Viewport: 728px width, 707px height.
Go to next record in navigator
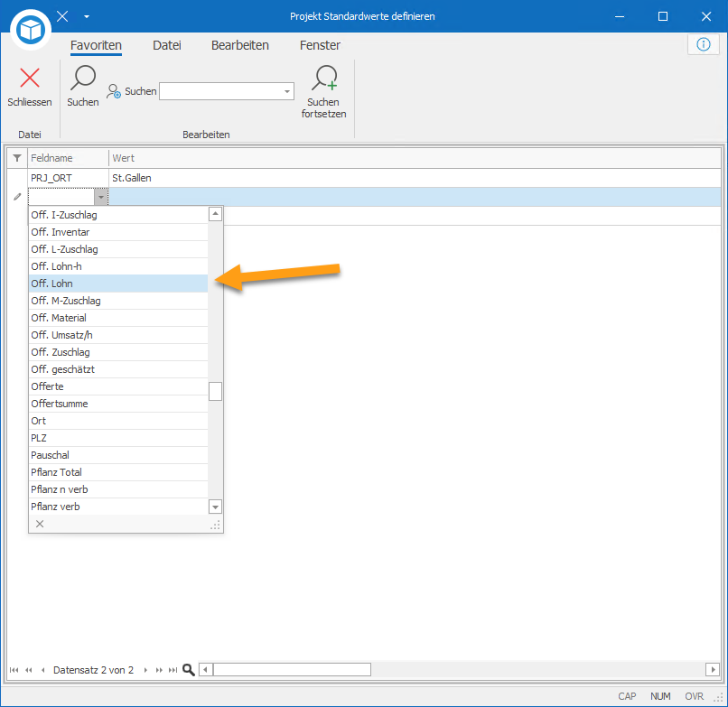point(145,670)
